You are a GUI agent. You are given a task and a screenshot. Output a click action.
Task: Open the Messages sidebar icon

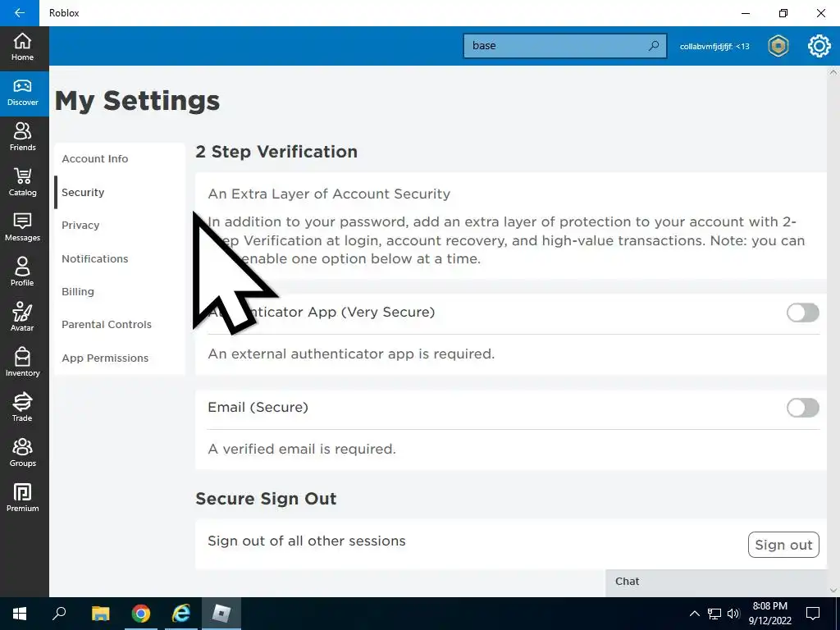(x=23, y=226)
